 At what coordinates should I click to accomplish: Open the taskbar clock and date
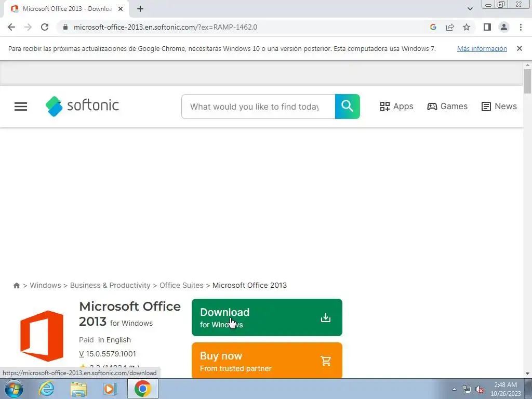coord(506,389)
